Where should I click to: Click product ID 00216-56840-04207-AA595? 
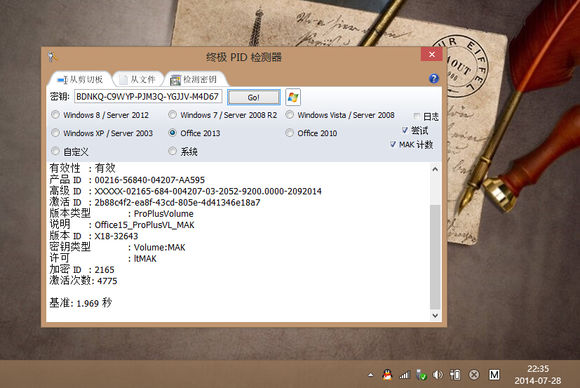150,180
